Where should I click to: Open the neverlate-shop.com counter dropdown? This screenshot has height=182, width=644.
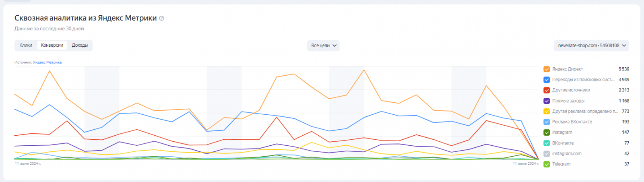click(591, 45)
